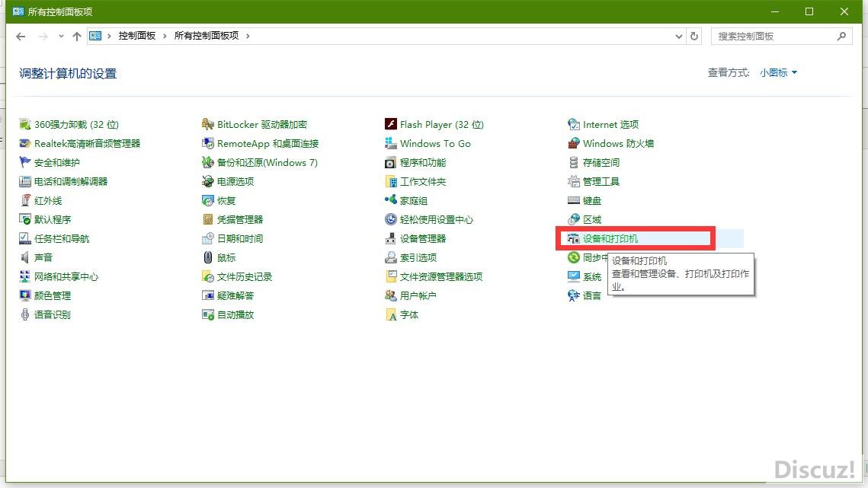Maximize the 所有控制面板项 window
Image resolution: width=868 pixels, height=488 pixels.
pos(809,11)
